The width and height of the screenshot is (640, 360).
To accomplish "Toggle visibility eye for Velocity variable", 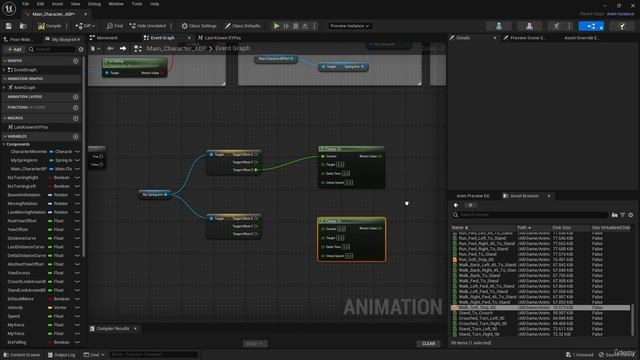I will pyautogui.click(x=77, y=308).
